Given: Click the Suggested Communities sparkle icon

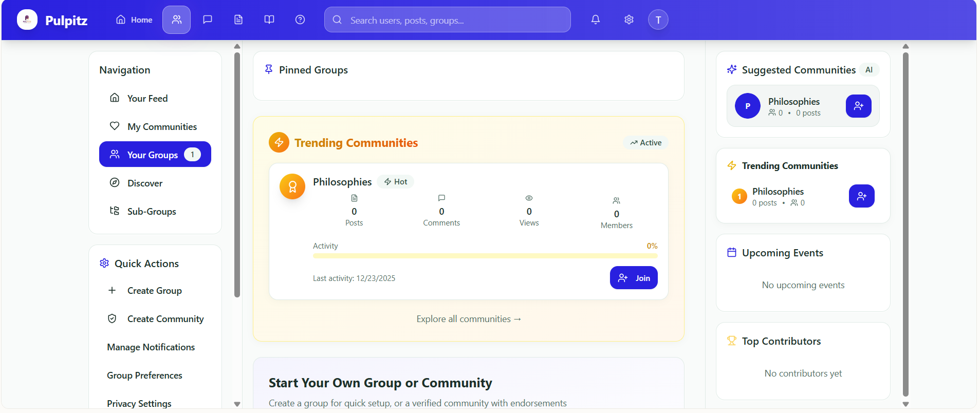Looking at the screenshot, I should tap(732, 69).
